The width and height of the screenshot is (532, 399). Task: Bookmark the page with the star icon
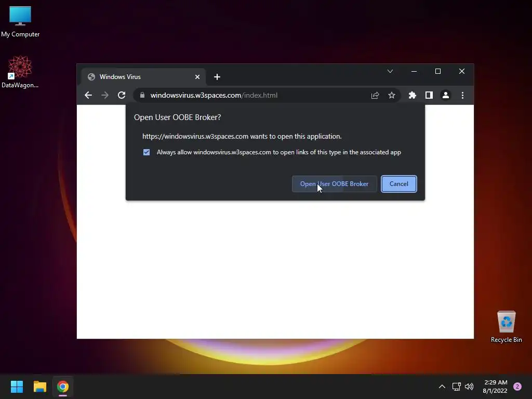(392, 96)
